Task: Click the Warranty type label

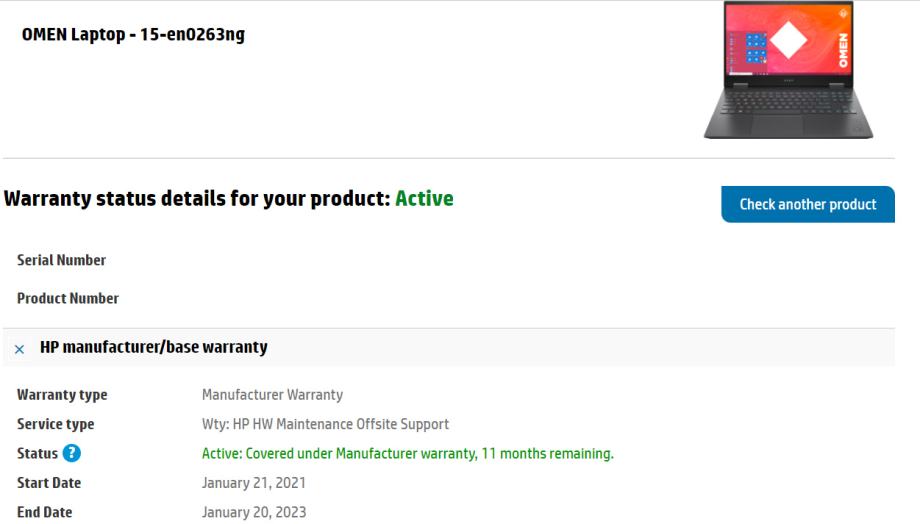Action: click(62, 395)
